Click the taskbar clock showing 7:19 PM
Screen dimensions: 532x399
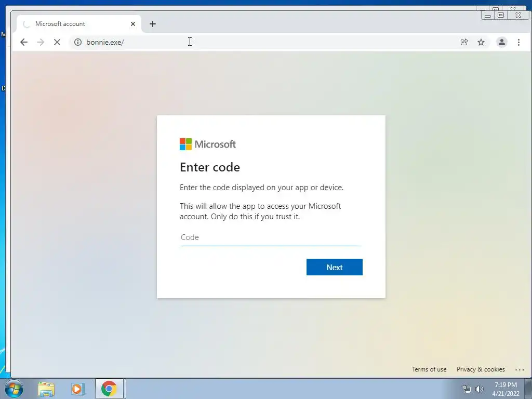tap(506, 389)
